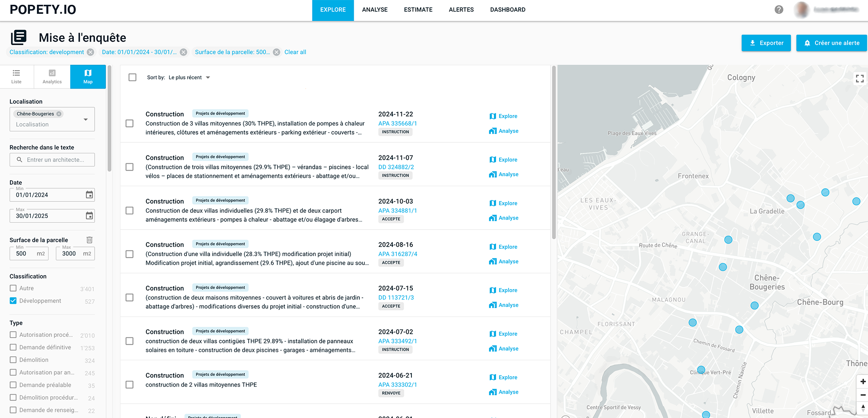Expand the Localisation dropdown arrow

[x=85, y=119]
